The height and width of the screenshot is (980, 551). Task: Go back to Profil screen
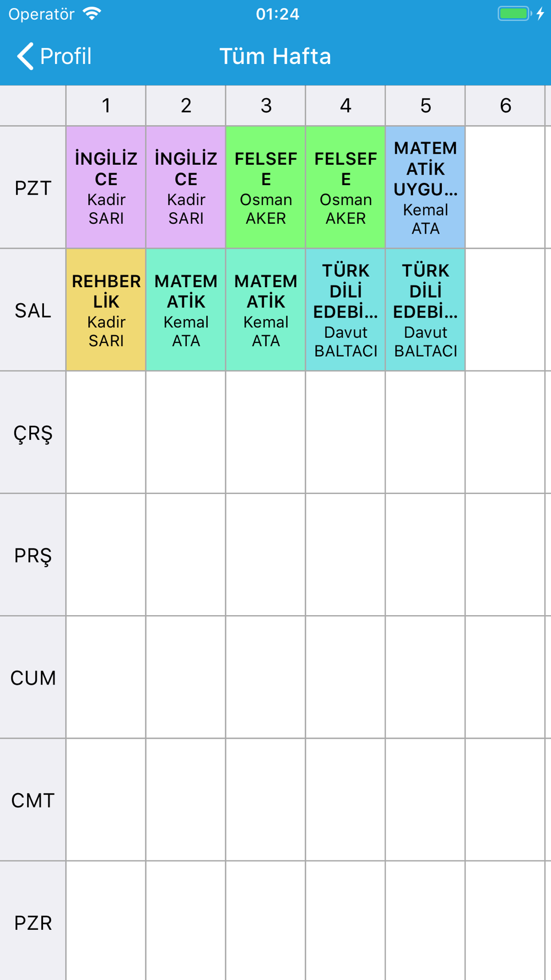click(54, 56)
